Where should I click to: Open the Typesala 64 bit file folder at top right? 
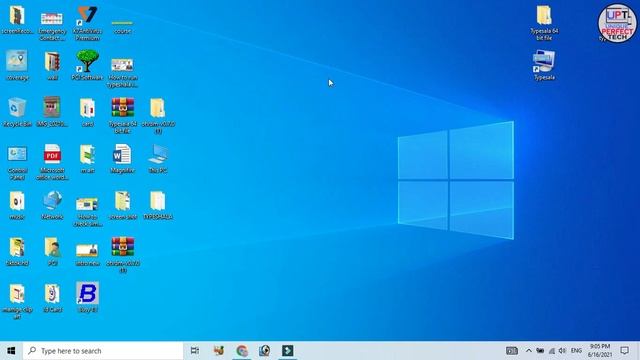pos(544,23)
